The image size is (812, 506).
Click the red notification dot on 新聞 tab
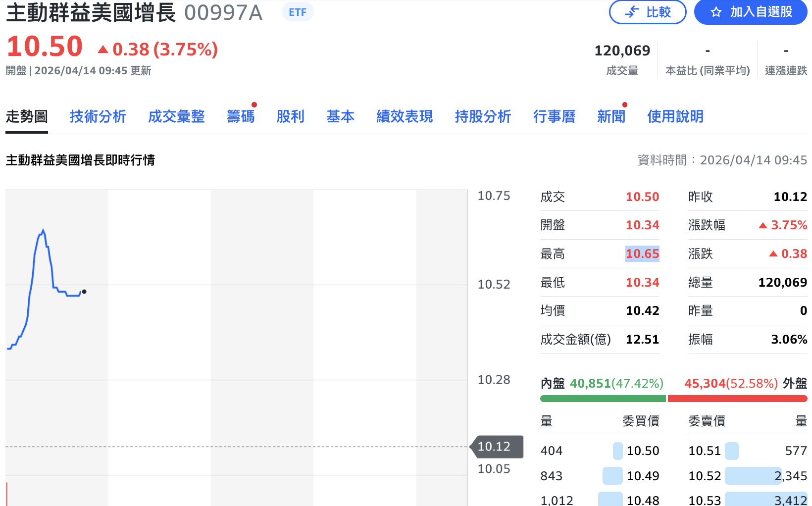625,104
